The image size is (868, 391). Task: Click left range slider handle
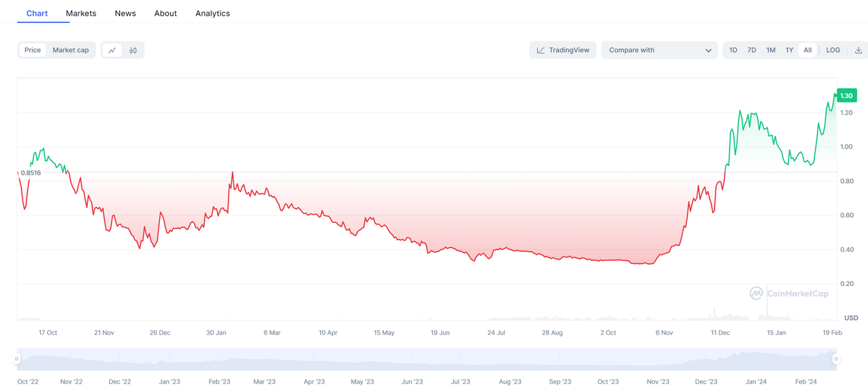[x=17, y=359]
